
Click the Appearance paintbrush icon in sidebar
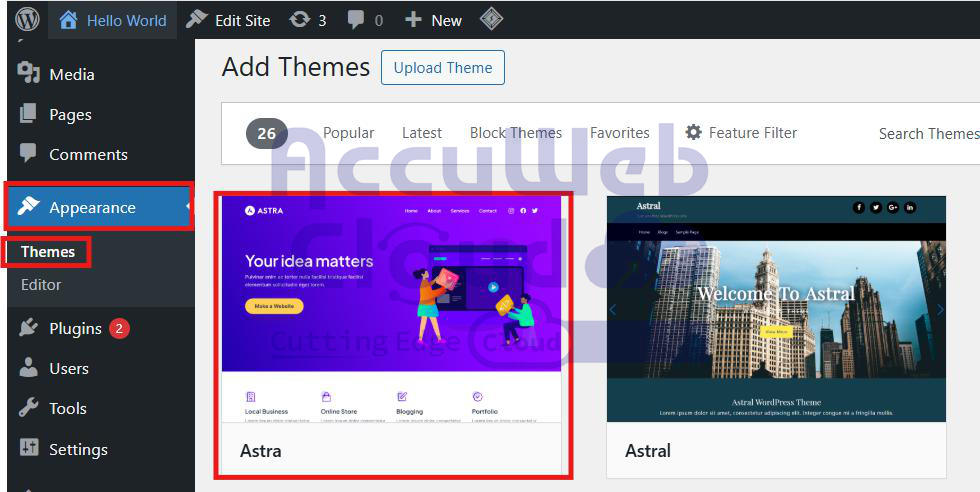click(28, 206)
